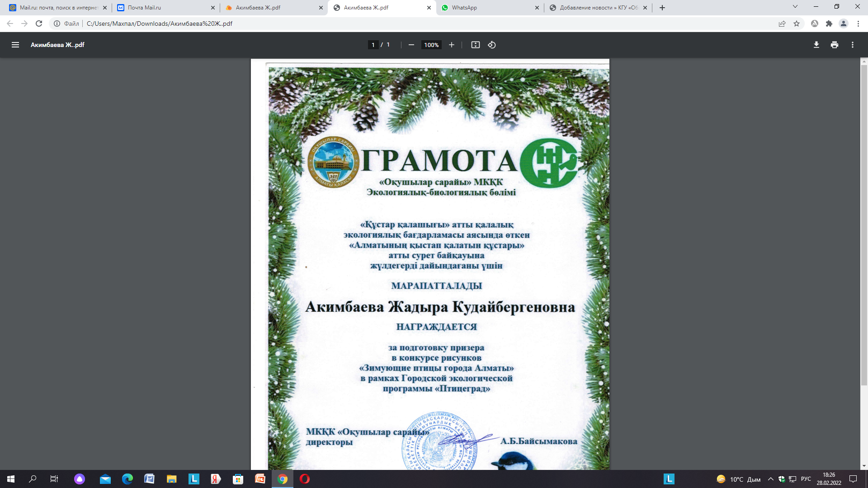Click the fit to page icon
This screenshot has height=488, width=868.
475,45
